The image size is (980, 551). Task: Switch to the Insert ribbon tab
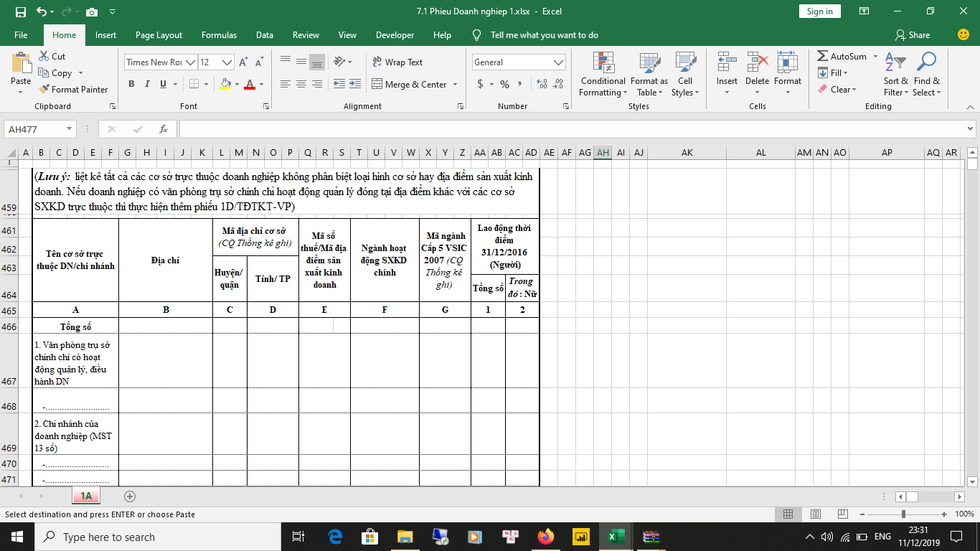pos(105,34)
